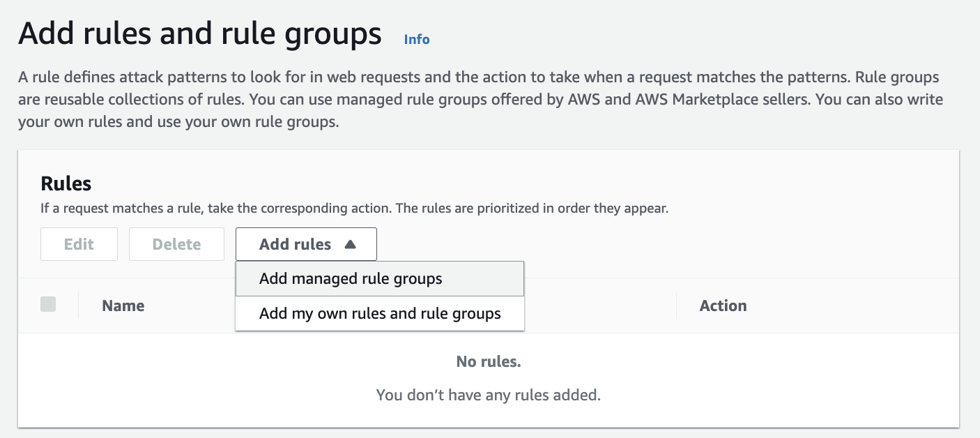Click the triangle arrow on Add rules
Viewport: 980px width, 438px height.
(351, 244)
